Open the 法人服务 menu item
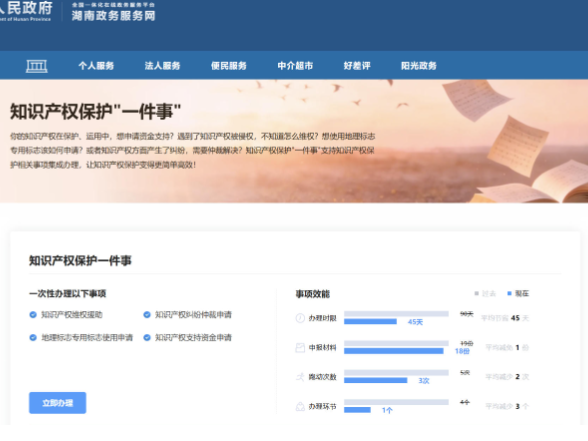Screen dimensions: 588x441 (x=162, y=66)
